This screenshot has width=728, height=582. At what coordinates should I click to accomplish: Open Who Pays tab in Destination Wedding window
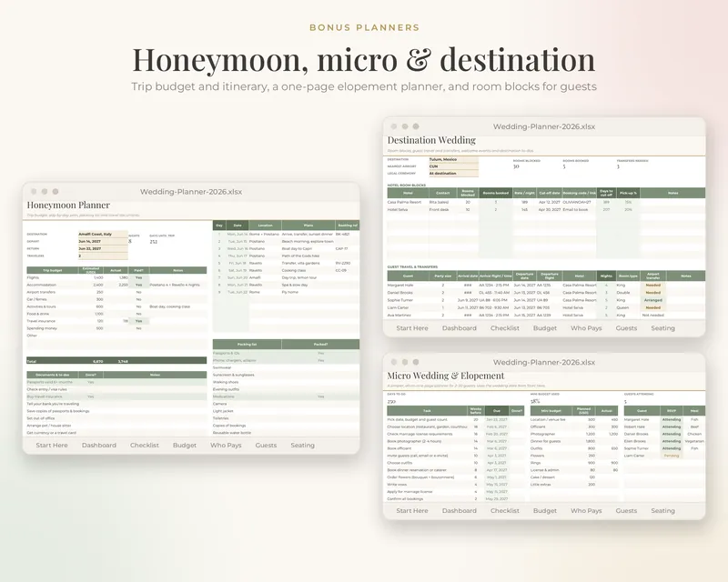tap(586, 328)
